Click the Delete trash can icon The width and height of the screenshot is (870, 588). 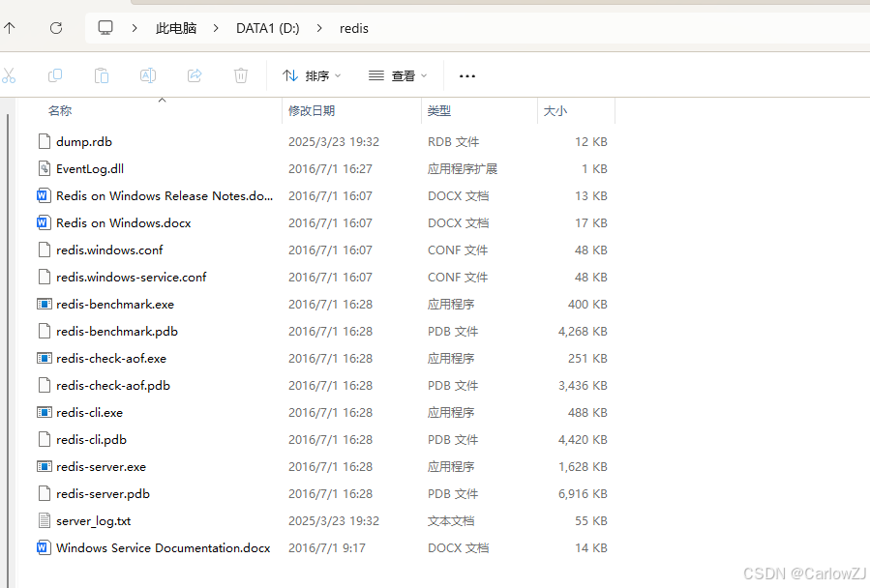(x=241, y=75)
